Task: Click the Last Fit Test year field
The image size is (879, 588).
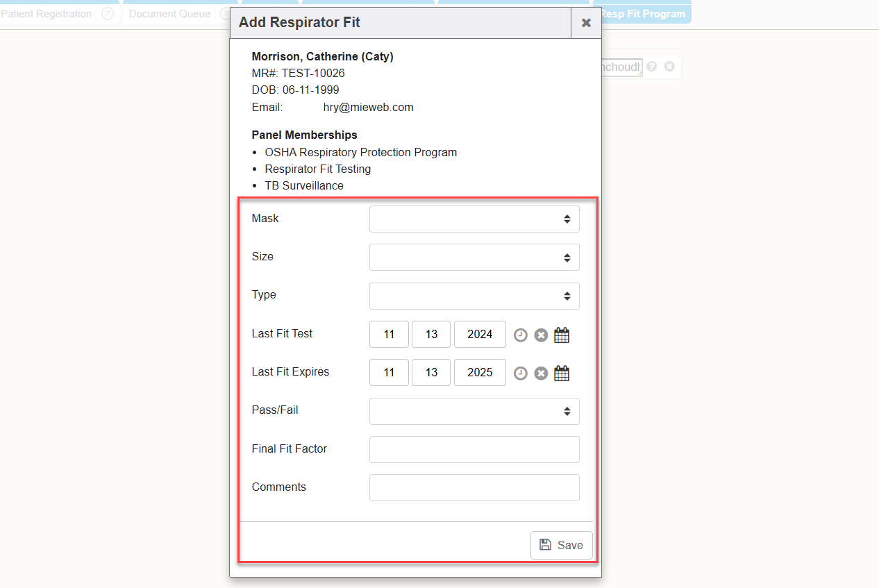Action: point(480,334)
